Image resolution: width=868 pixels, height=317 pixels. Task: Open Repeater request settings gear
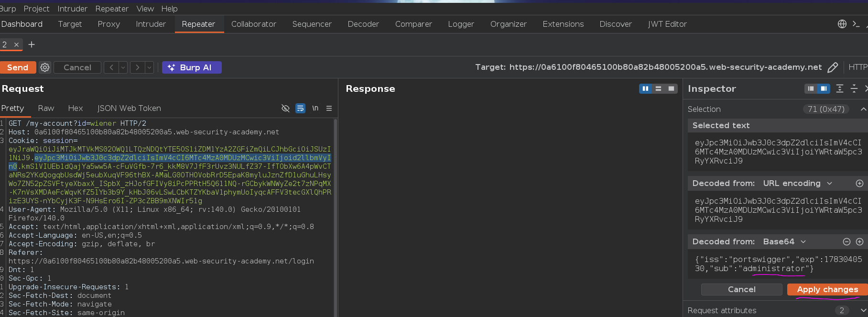[45, 67]
